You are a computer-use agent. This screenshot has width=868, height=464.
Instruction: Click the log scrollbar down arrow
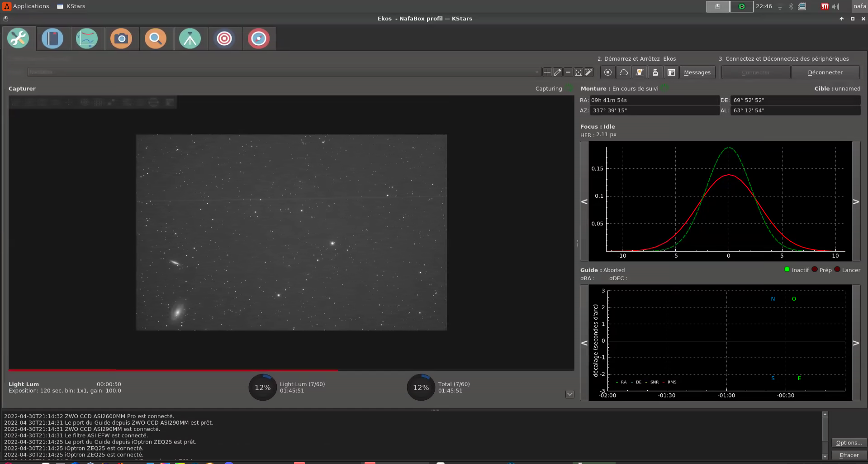tap(825, 456)
